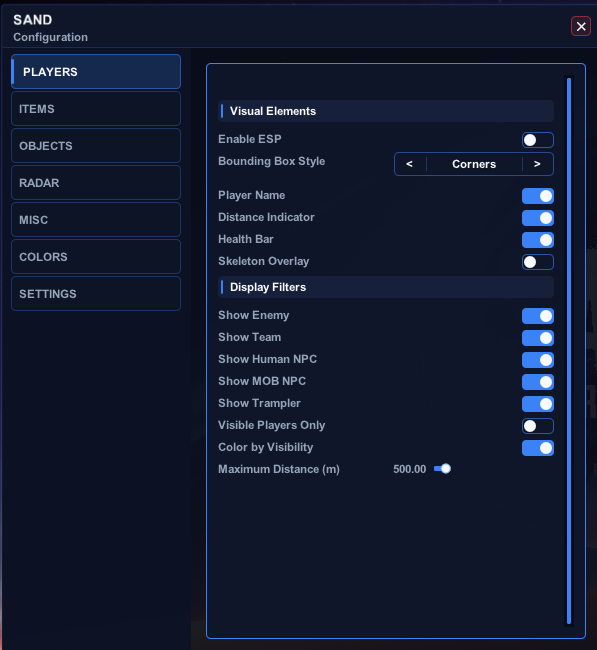Turn on Enable ESP toggle
The image size is (597, 650).
tap(537, 140)
